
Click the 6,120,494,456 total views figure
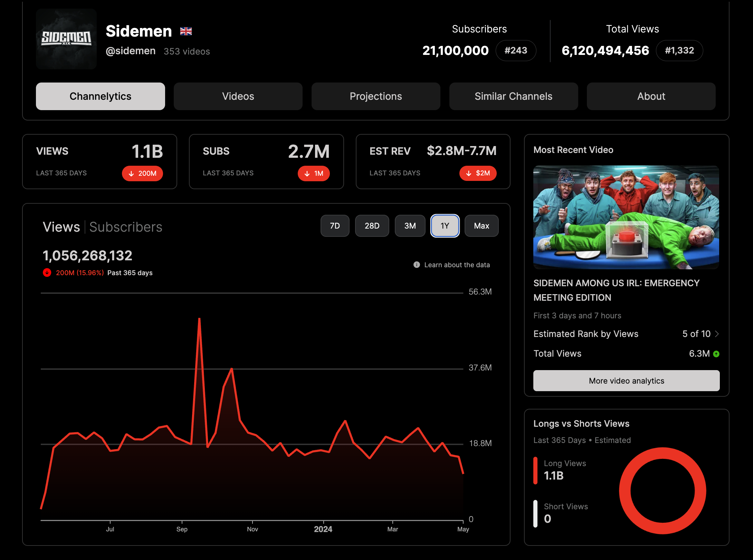tap(605, 51)
